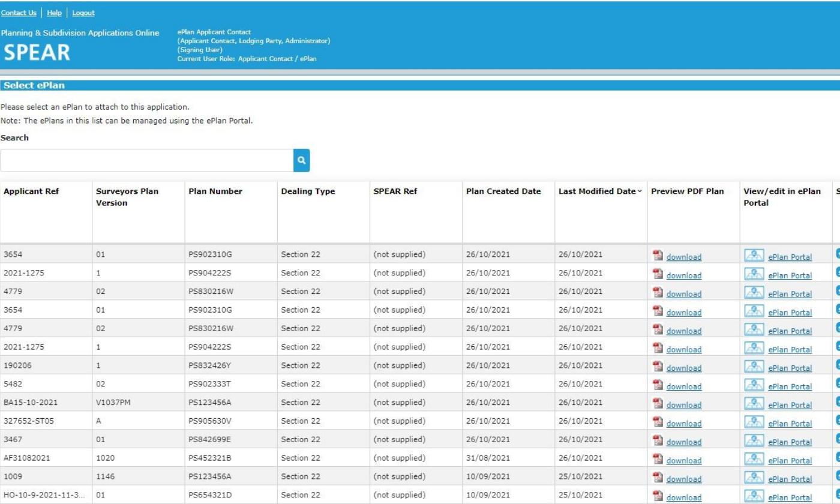Download PDF plan for HO-10-9-2021-11-3
The image size is (840, 504).
(x=684, y=498)
